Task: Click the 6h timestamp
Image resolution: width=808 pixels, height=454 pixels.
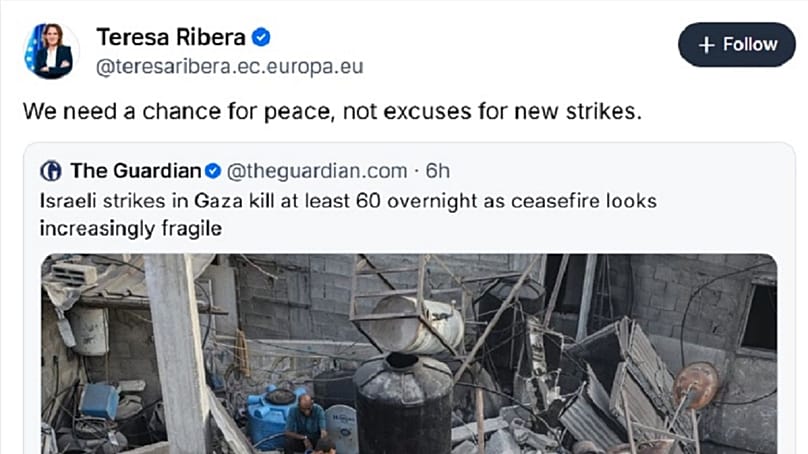Action: 437,171
